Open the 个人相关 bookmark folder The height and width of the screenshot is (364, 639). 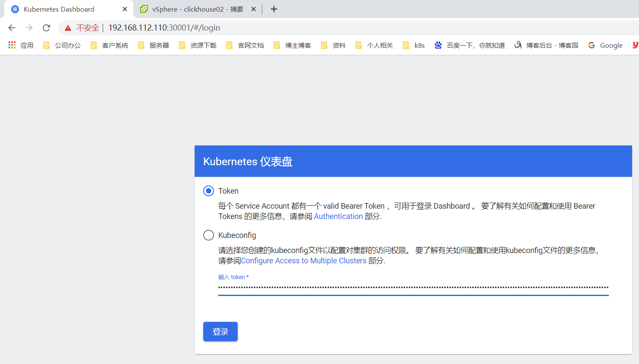(x=374, y=45)
